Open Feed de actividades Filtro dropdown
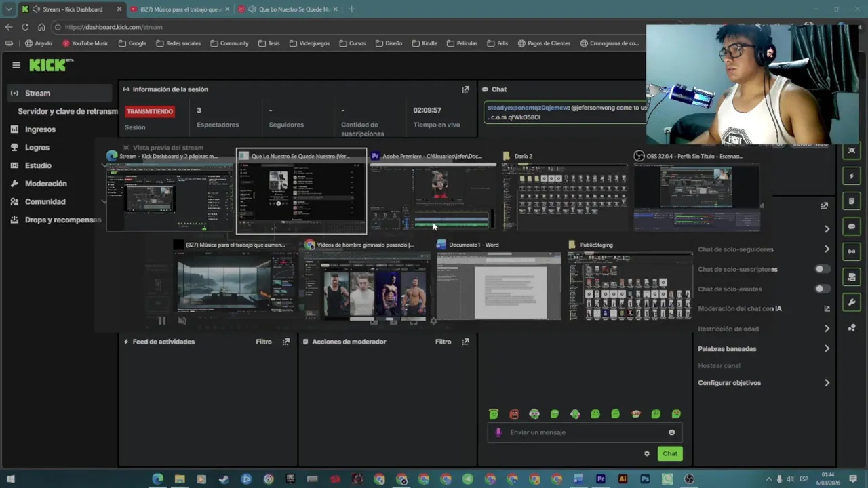The image size is (868, 488). [264, 342]
